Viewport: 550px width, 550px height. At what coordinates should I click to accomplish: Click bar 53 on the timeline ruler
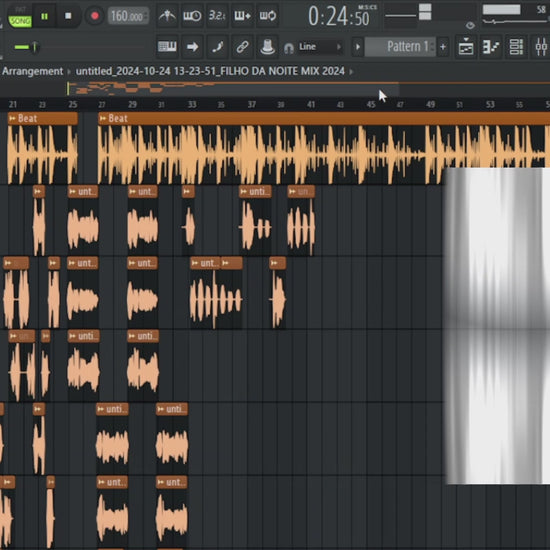[490, 105]
